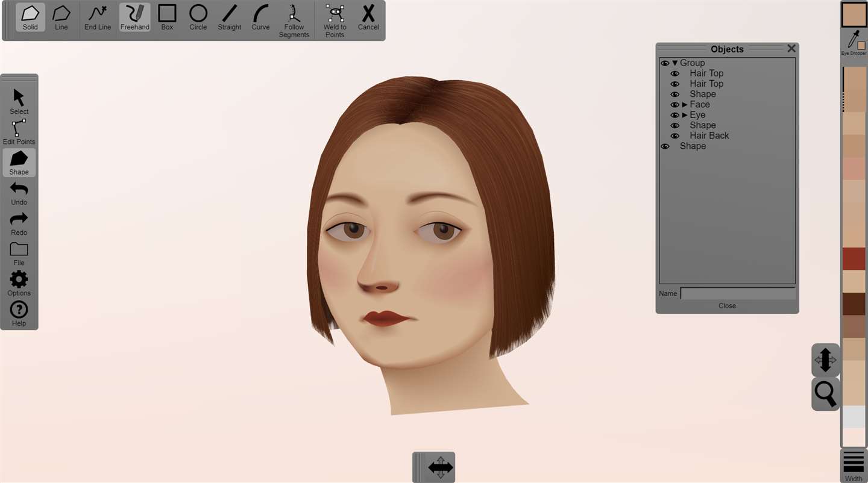Click Weld to Points tool
The width and height of the screenshot is (868, 483).
pyautogui.click(x=335, y=21)
